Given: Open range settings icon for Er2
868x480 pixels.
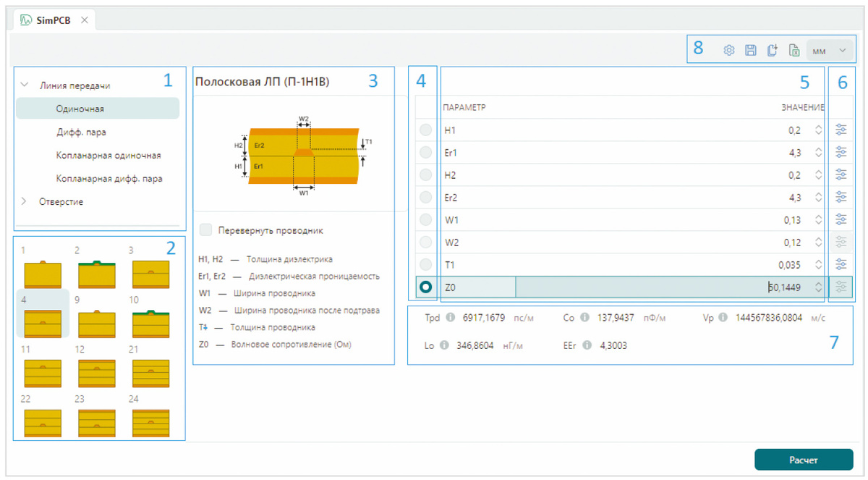Looking at the screenshot, I should (841, 197).
